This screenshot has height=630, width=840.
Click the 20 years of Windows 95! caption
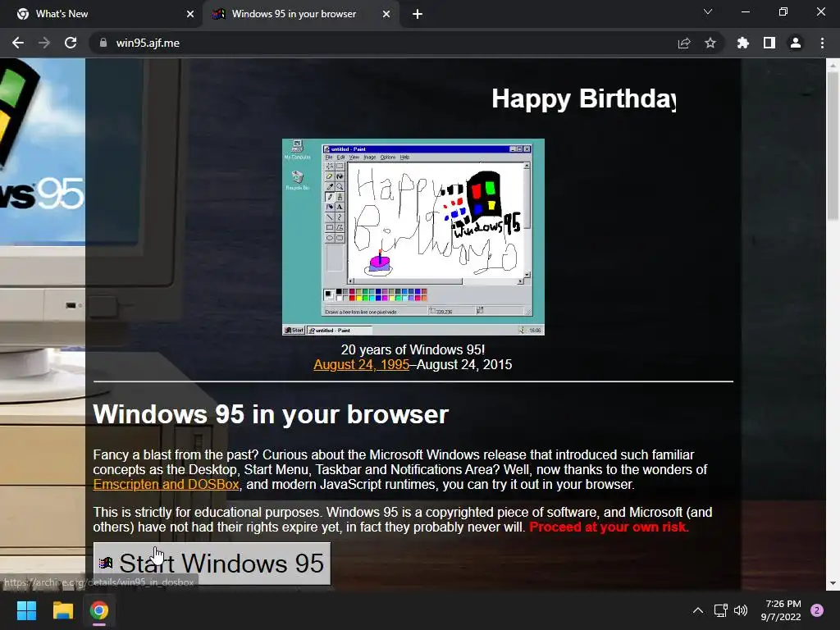(413, 349)
